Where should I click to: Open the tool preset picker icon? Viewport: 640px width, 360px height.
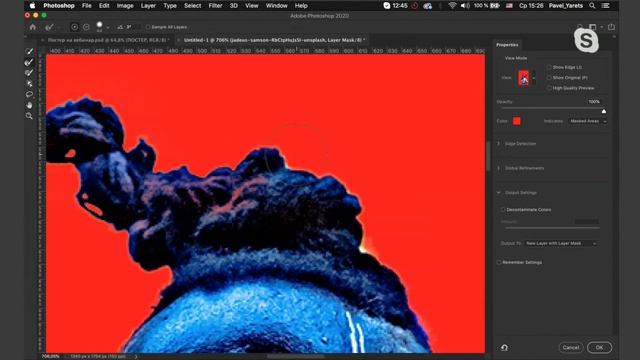click(49, 27)
